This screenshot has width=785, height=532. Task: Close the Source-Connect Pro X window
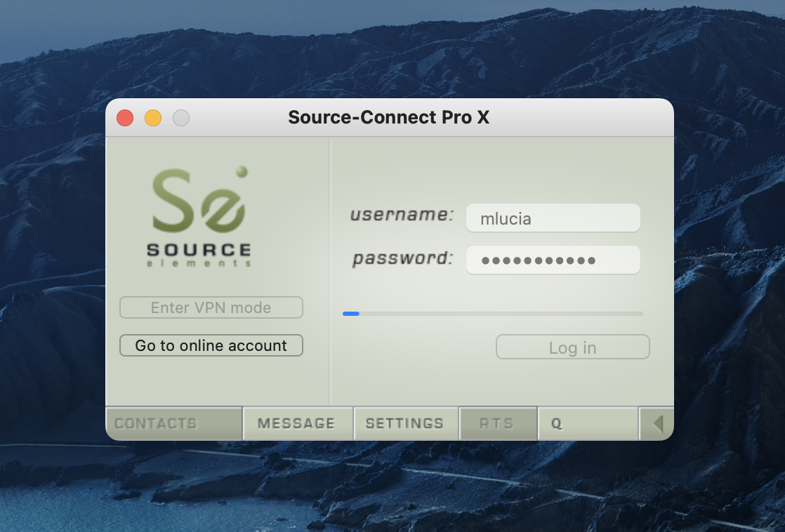[x=125, y=118]
